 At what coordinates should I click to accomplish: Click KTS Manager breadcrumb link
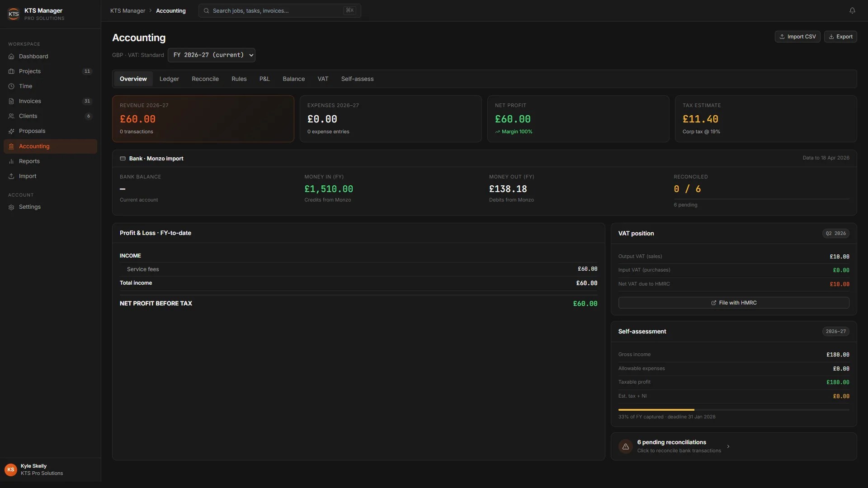(x=128, y=11)
